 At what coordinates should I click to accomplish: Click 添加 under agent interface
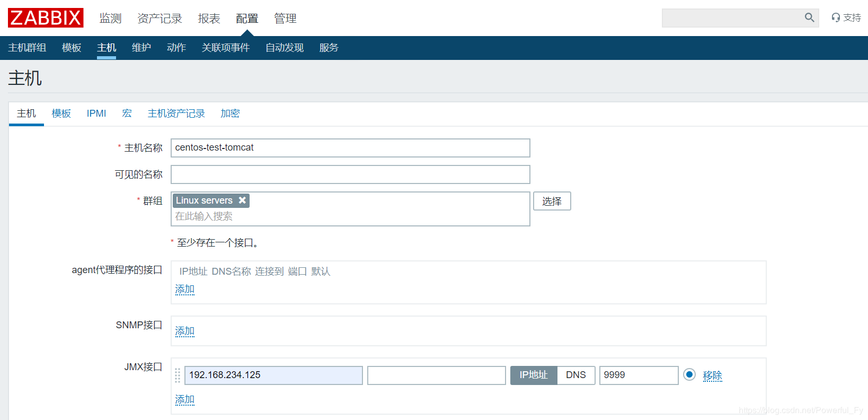[185, 290]
